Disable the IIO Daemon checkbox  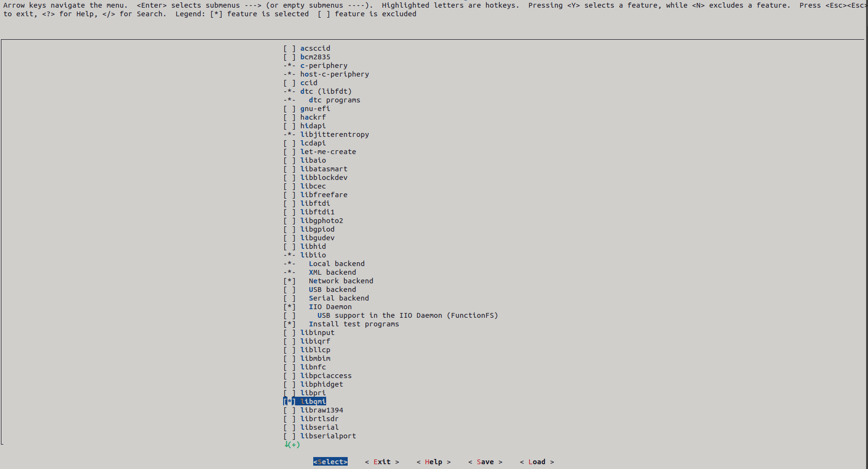(289, 307)
